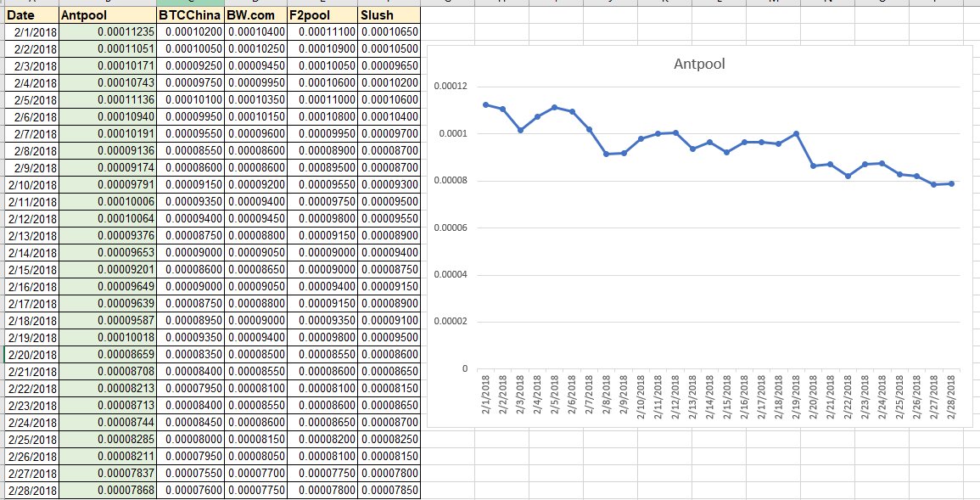This screenshot has width=980, height=500.
Task: Select the Date column header cell
Action: [31, 15]
